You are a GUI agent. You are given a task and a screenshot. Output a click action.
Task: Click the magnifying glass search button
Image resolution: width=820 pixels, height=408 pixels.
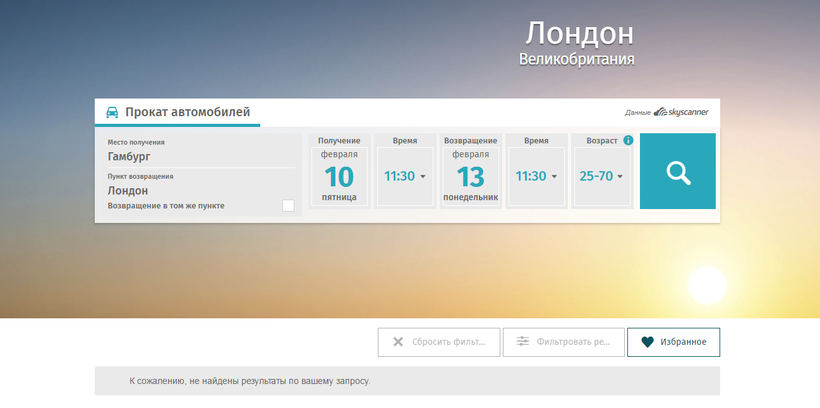pyautogui.click(x=678, y=172)
